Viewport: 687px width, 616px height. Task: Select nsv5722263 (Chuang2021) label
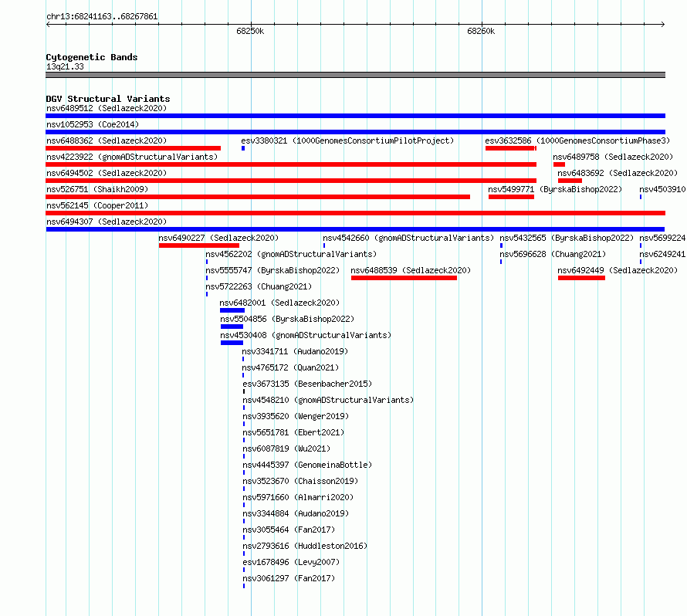tap(259, 286)
